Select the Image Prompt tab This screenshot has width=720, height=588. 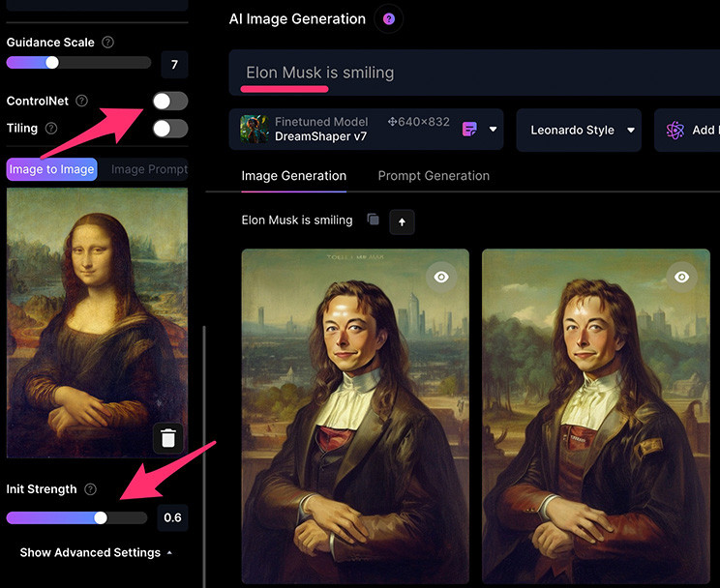pyautogui.click(x=149, y=169)
